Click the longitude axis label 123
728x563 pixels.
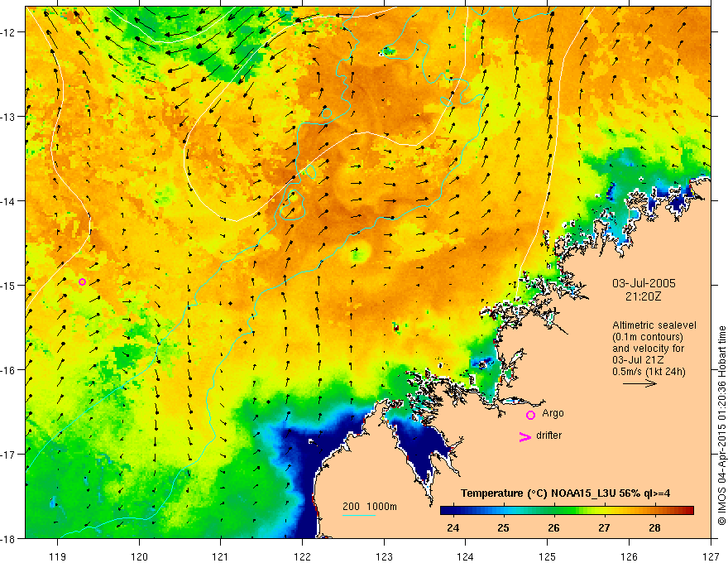384,556
